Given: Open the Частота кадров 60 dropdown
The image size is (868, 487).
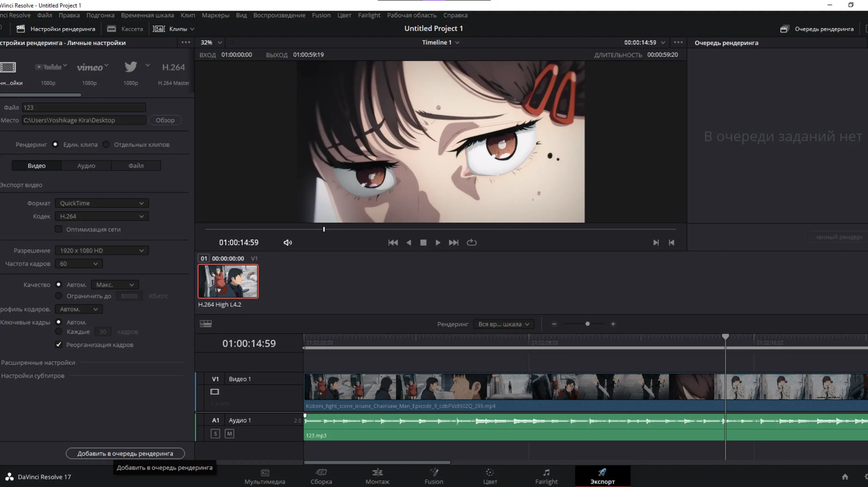Looking at the screenshot, I should [x=79, y=264].
